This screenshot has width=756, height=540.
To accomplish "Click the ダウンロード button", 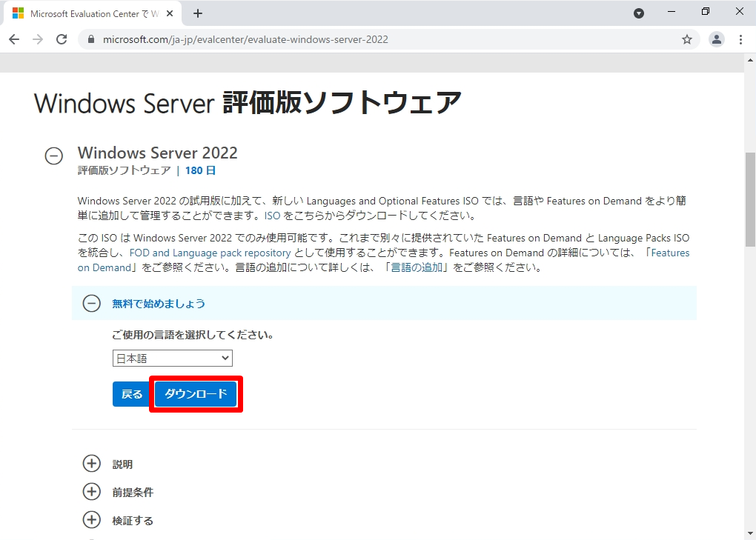I will pyautogui.click(x=196, y=394).
